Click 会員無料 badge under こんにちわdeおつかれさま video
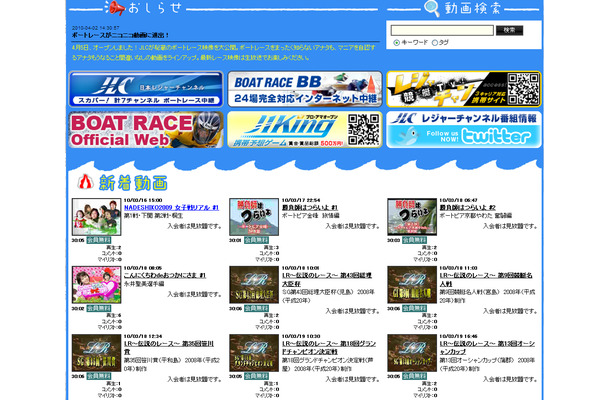The image size is (610, 400). (99, 308)
